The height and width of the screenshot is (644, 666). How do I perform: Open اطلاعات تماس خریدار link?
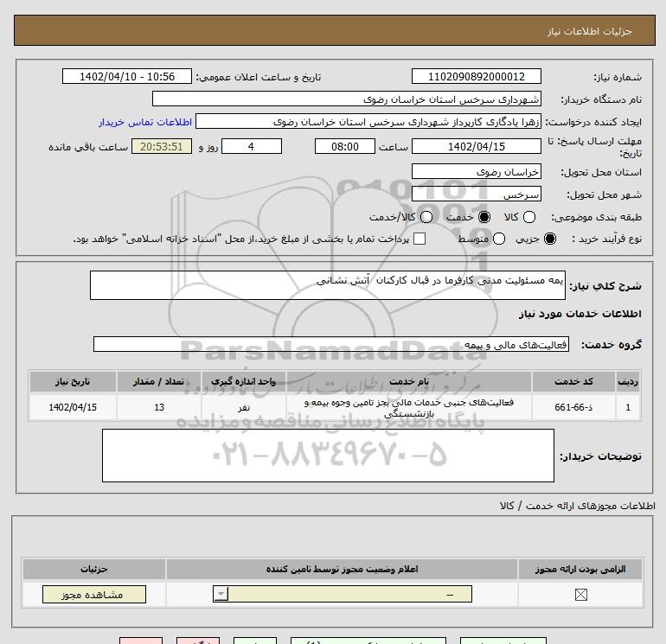click(145, 122)
